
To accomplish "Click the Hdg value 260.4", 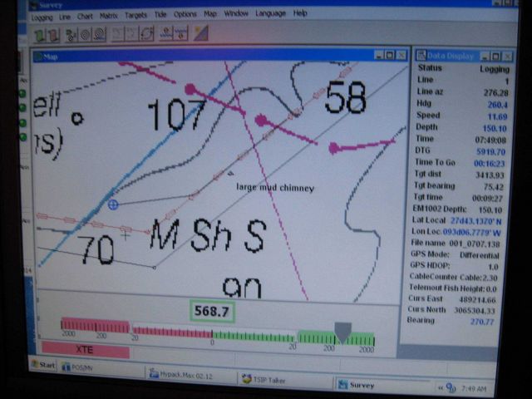I will pyautogui.click(x=497, y=105).
